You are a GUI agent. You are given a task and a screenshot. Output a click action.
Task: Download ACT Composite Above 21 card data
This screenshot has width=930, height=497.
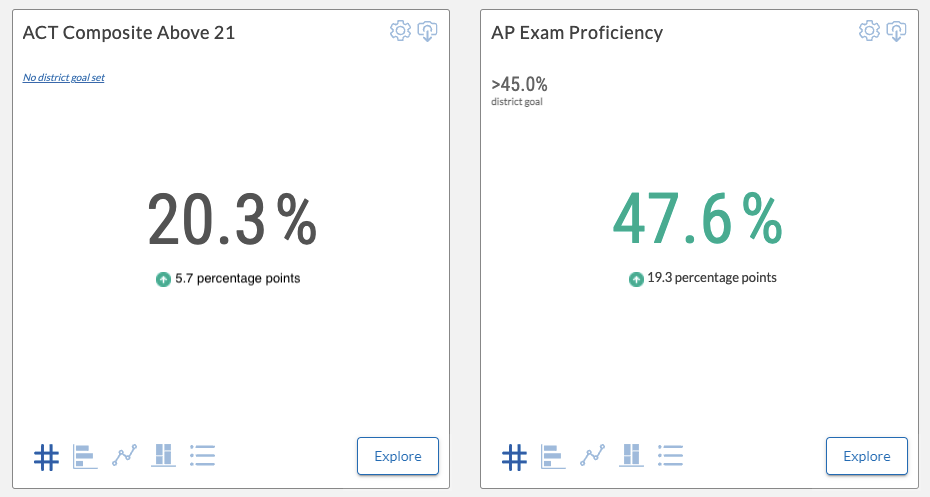click(428, 31)
